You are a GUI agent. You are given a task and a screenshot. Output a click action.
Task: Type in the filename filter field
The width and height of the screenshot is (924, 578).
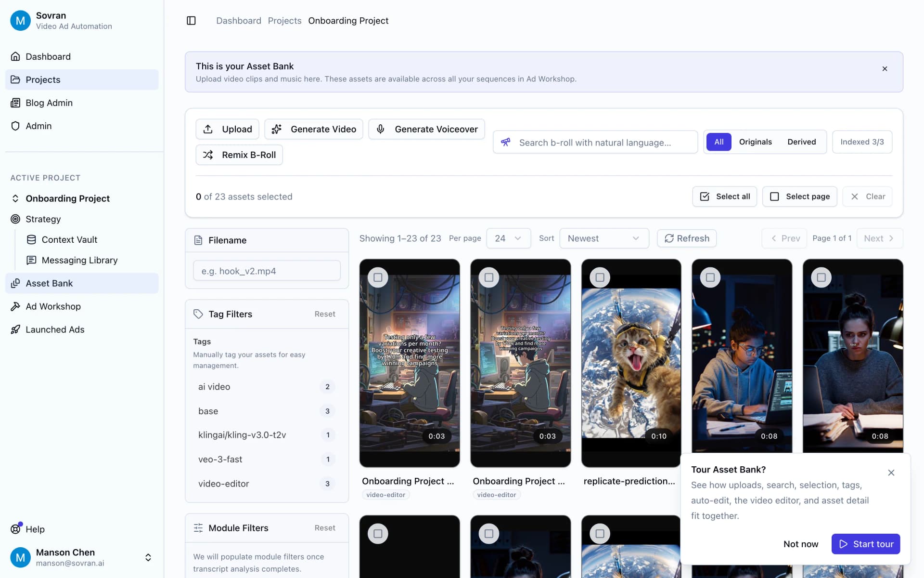(x=267, y=271)
